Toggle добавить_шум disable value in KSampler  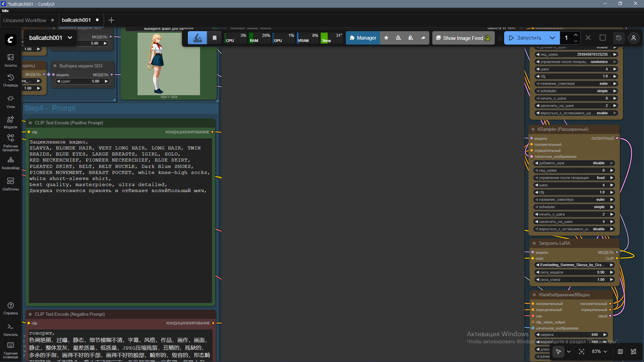pos(598,163)
